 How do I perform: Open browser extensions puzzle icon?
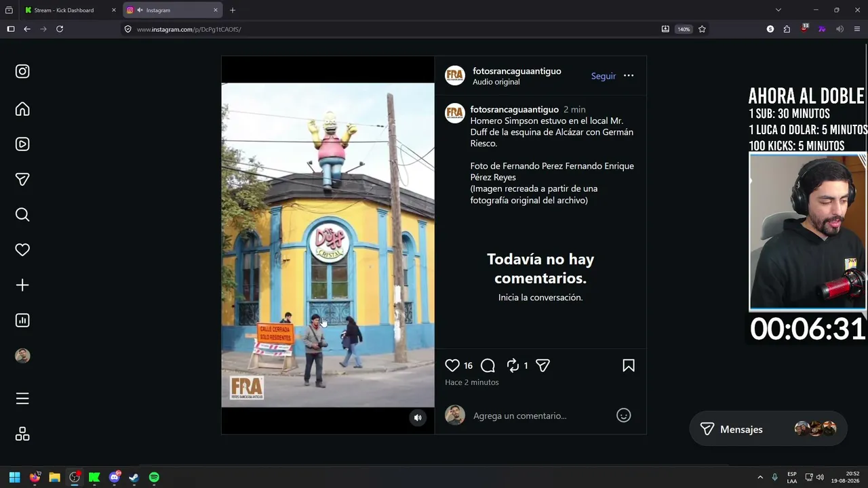click(787, 29)
